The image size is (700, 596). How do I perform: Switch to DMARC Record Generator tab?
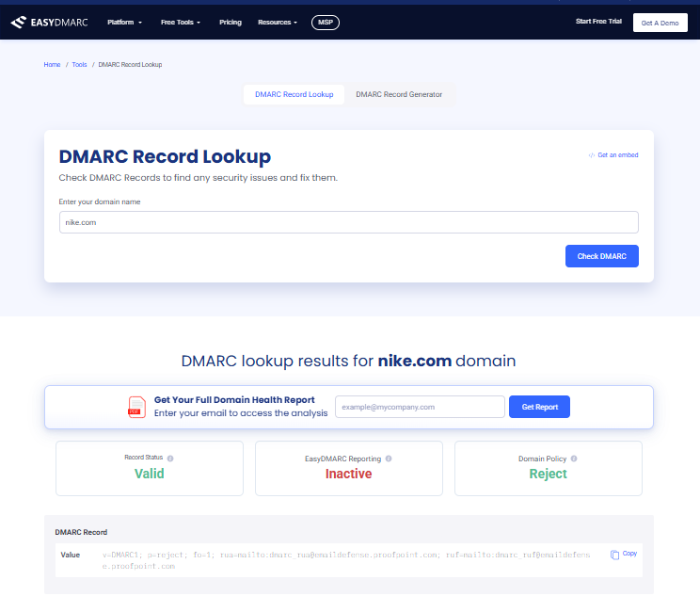(399, 95)
